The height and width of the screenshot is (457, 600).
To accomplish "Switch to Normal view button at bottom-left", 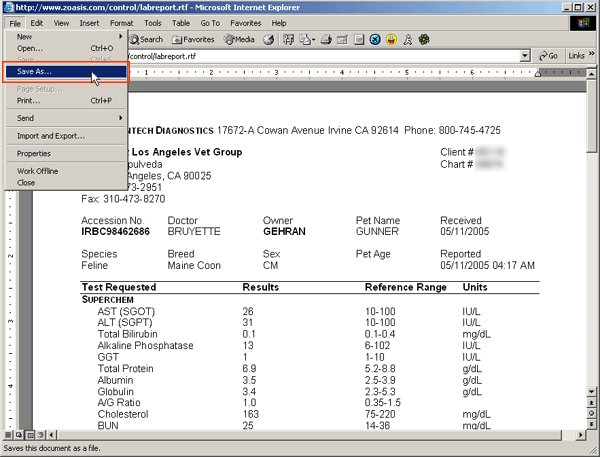I will click(x=8, y=435).
